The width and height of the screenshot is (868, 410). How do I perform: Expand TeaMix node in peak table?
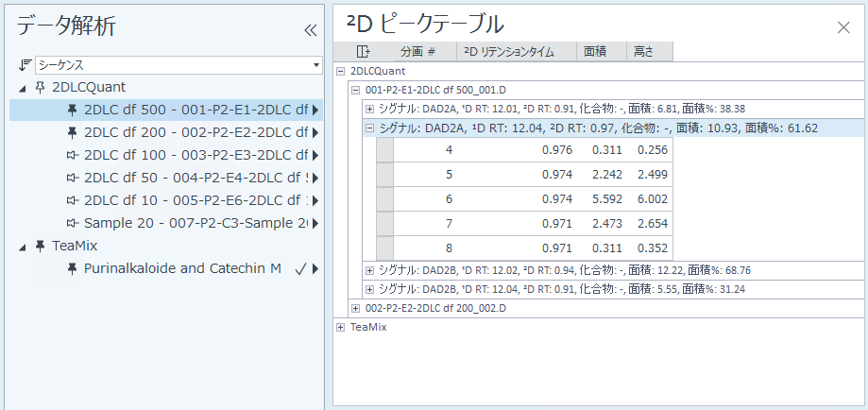pos(341,327)
